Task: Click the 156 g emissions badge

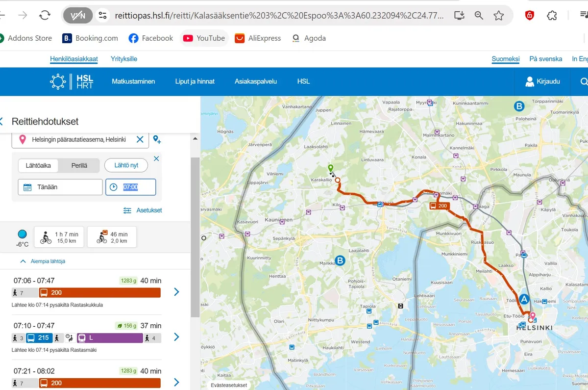Action: [x=126, y=326]
